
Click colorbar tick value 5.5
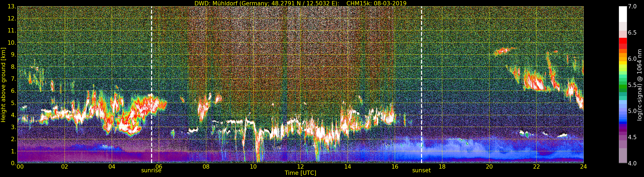pyautogui.click(x=632, y=85)
